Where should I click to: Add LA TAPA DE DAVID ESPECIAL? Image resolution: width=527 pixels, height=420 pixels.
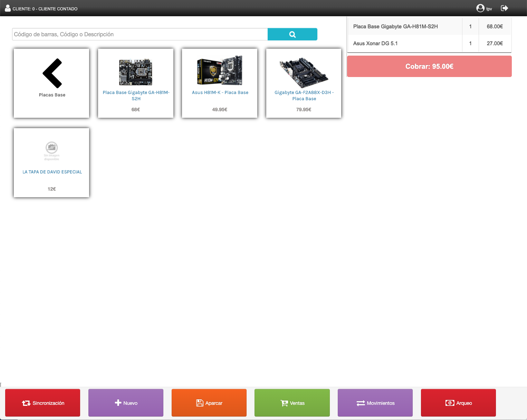[52, 172]
